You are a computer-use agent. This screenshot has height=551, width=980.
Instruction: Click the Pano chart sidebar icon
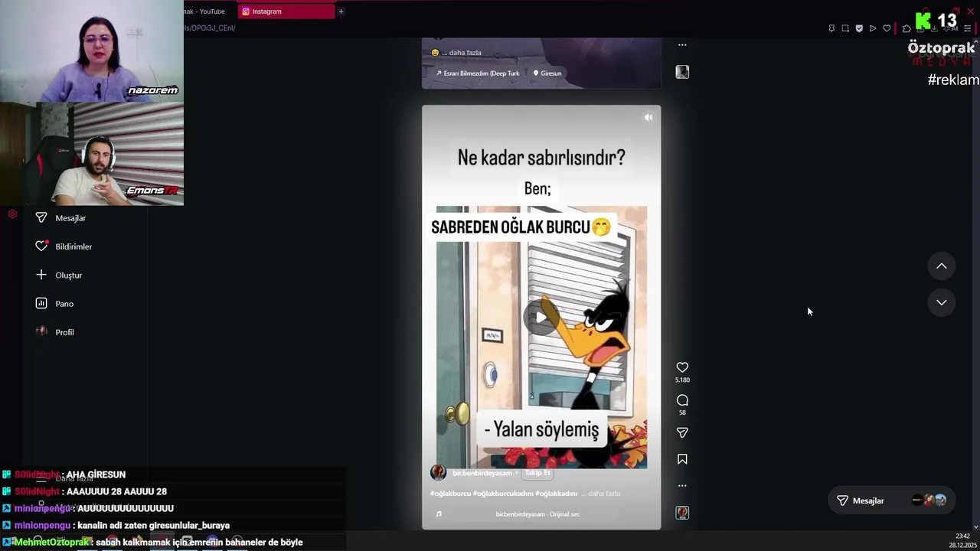[41, 304]
